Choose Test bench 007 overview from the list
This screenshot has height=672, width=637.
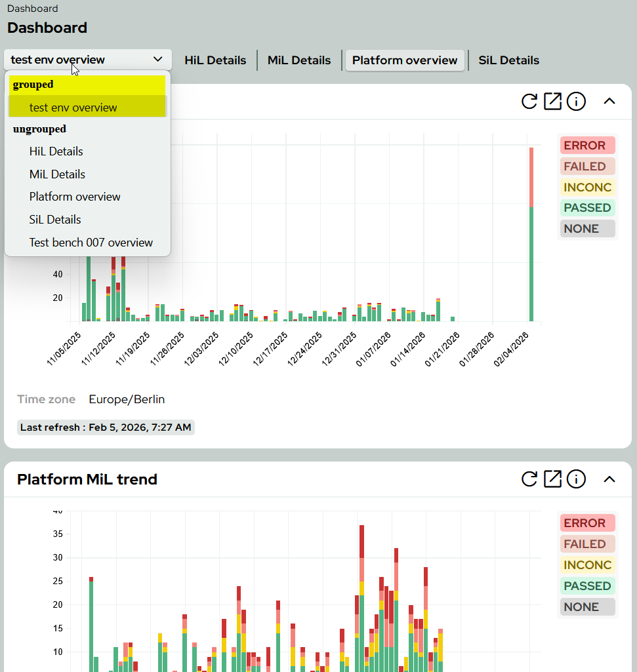click(x=91, y=242)
